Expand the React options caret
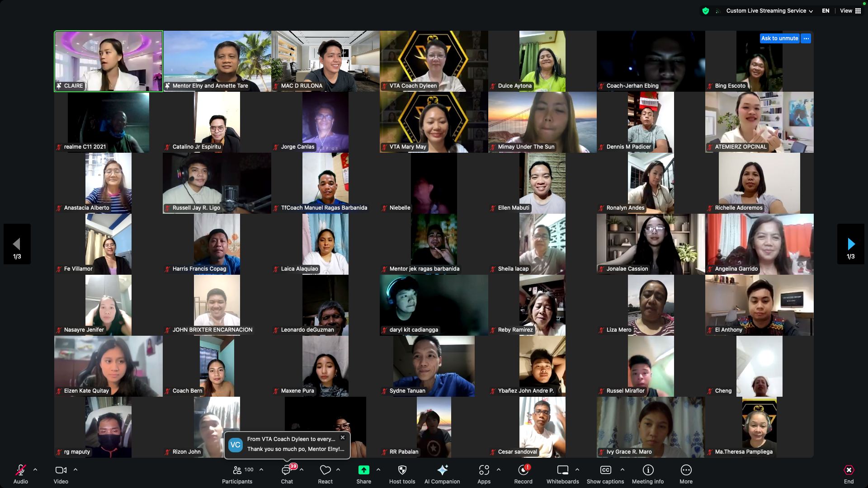Image resolution: width=868 pixels, height=488 pixels. pos(338,470)
